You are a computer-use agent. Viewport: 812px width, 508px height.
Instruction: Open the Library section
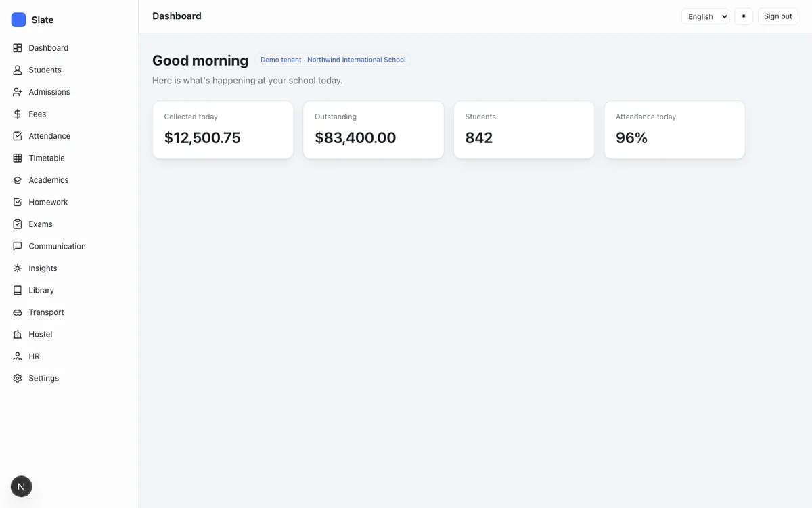coord(41,290)
